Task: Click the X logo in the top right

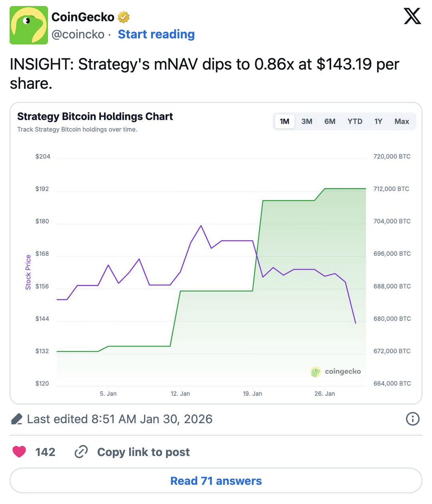Action: coord(412,17)
